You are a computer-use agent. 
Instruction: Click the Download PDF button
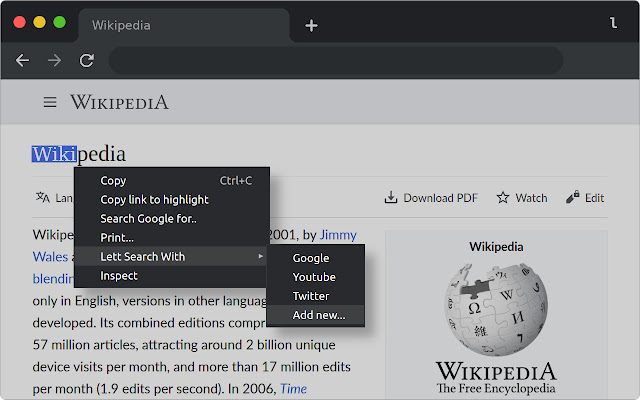431,198
